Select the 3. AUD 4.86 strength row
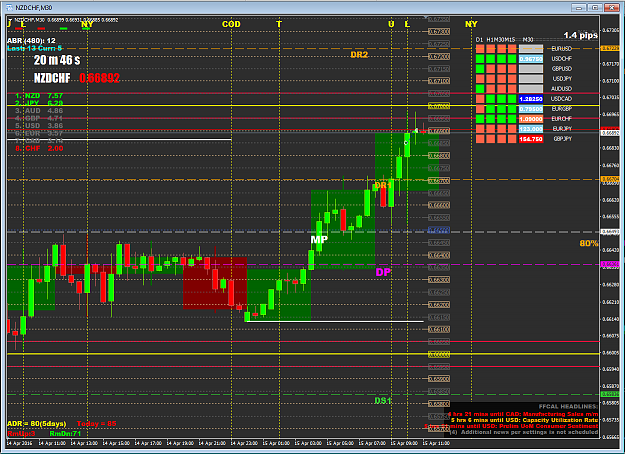This screenshot has height=454, width=625. point(39,111)
